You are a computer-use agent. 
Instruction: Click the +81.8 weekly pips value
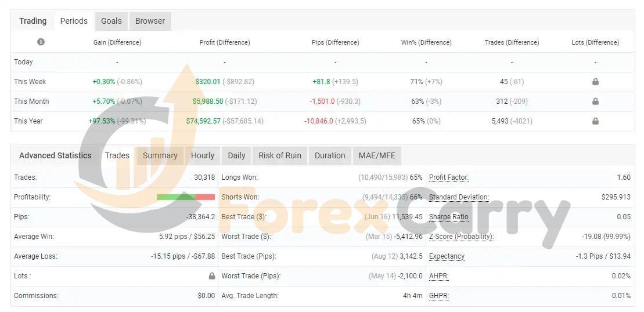(322, 82)
